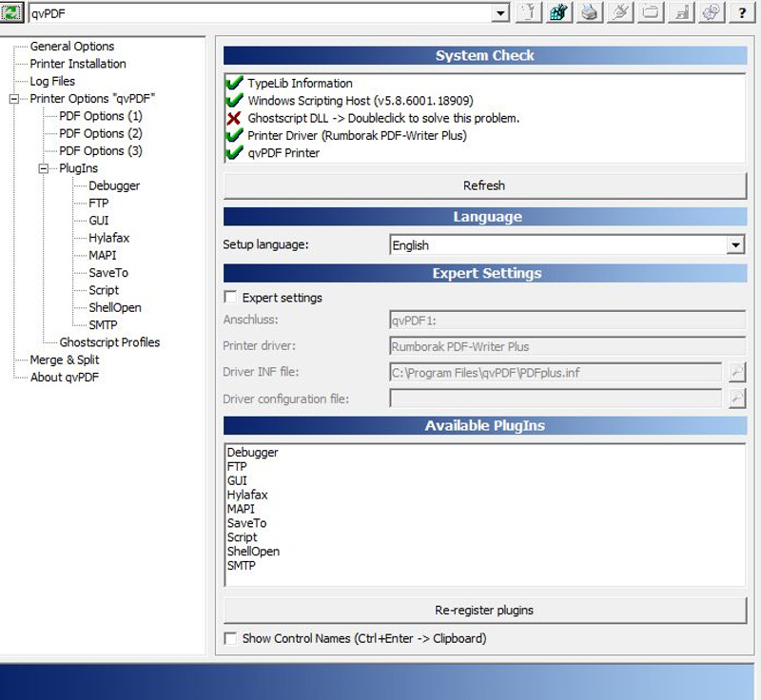
Task: Enable the Expert settings checkbox
Action: click(230, 298)
